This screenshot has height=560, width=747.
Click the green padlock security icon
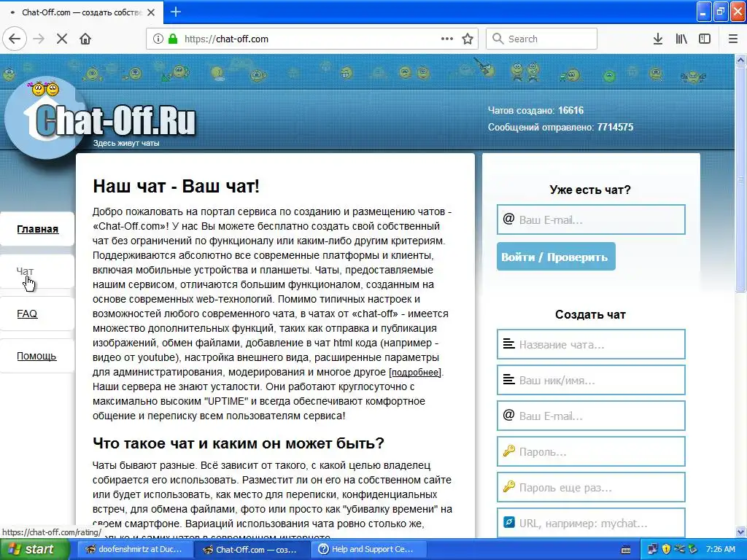173,39
